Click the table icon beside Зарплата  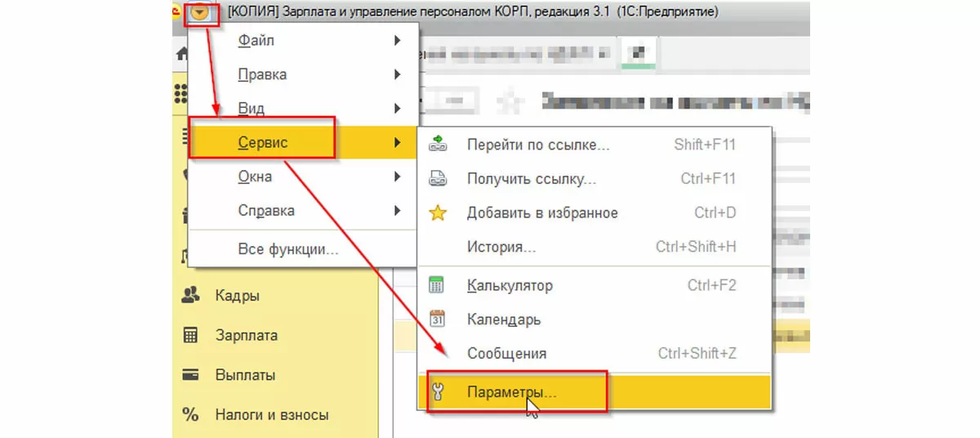[x=190, y=335]
